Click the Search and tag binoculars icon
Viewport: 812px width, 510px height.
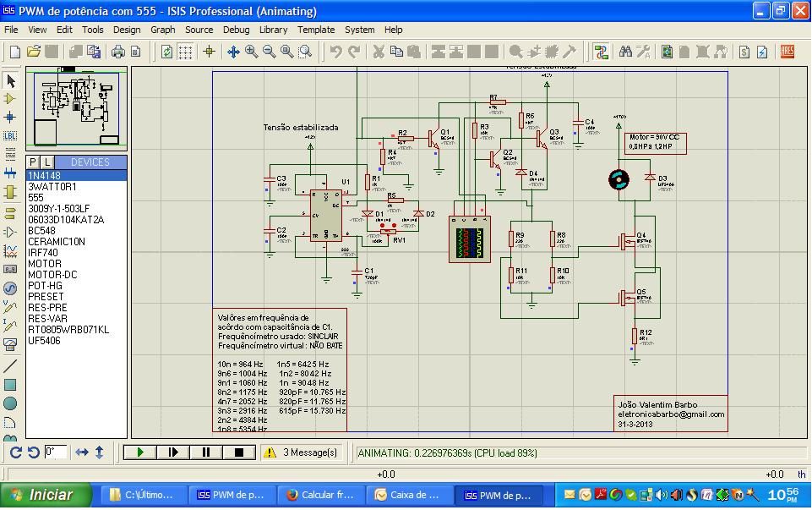click(625, 52)
